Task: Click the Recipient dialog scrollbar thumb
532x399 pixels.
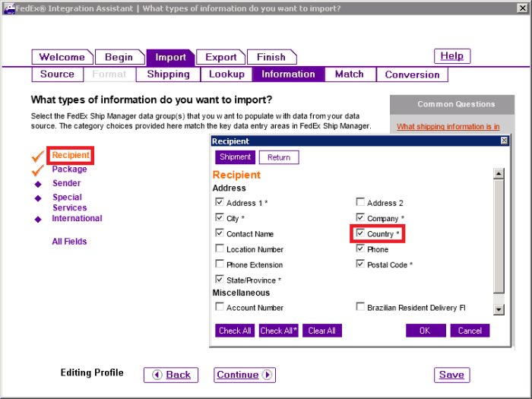Action: pyautogui.click(x=499, y=236)
